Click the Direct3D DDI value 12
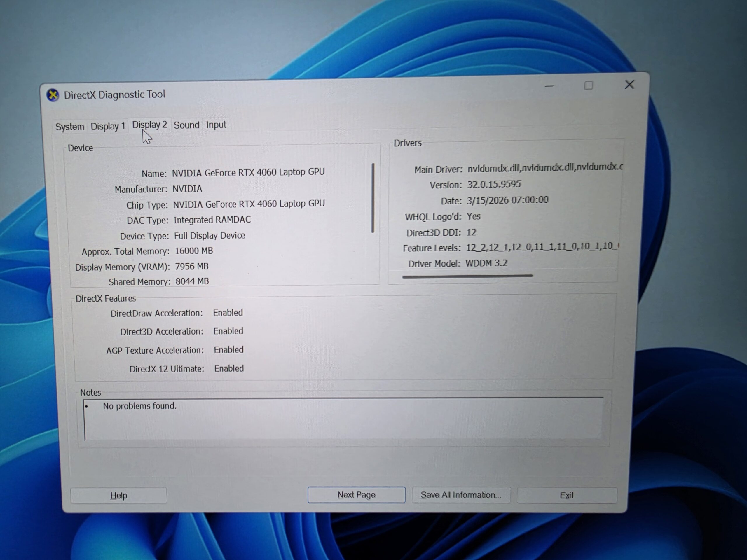 click(471, 232)
